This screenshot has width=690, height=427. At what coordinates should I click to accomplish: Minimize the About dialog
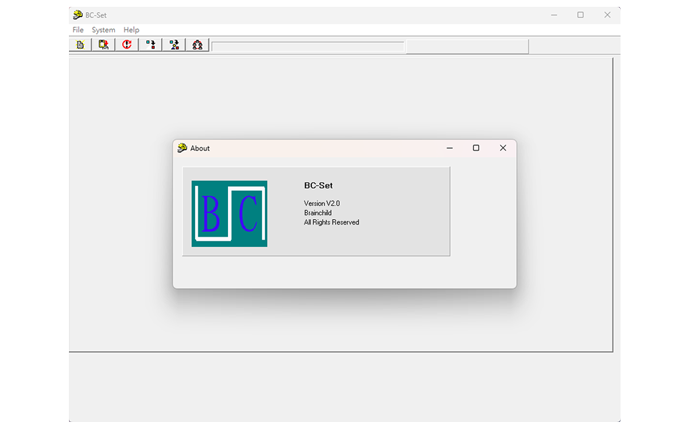(449, 148)
